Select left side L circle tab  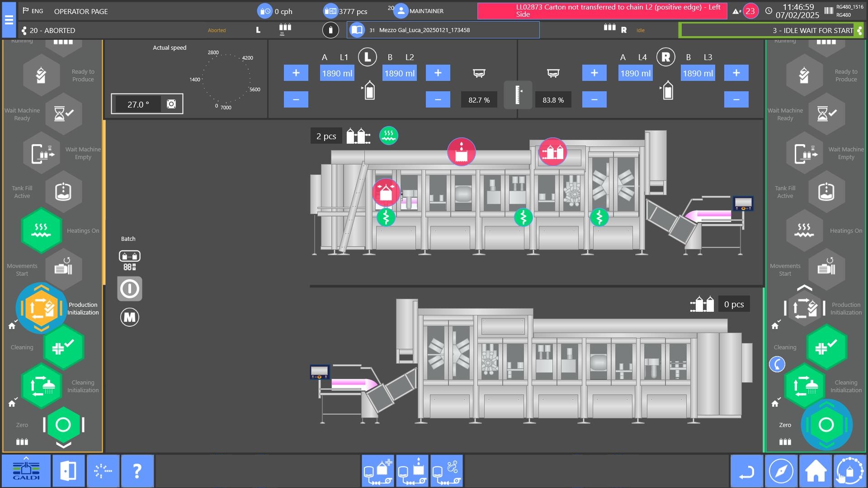point(367,57)
